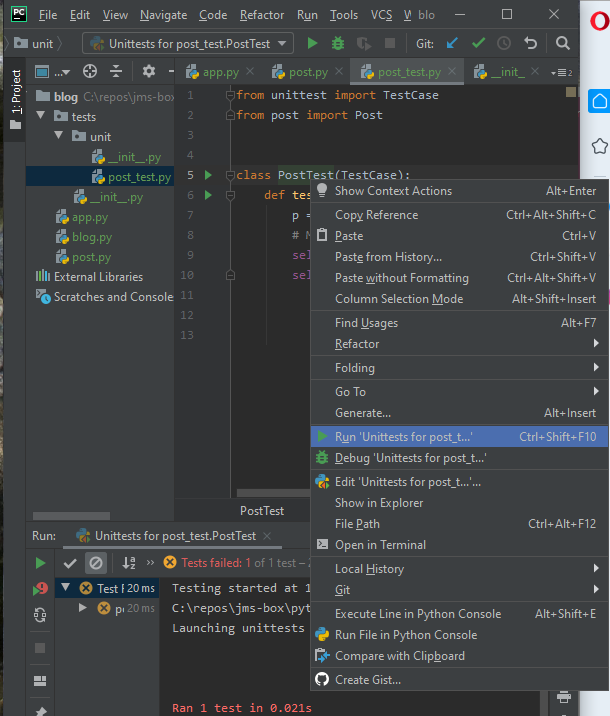
Task: Show more Run toolbar actions chevron
Action: [150, 563]
